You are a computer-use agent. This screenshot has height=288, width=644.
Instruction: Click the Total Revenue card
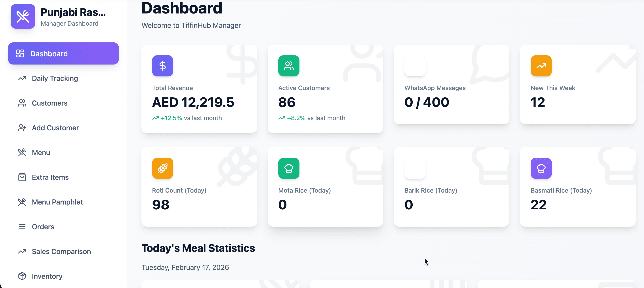coord(199,89)
